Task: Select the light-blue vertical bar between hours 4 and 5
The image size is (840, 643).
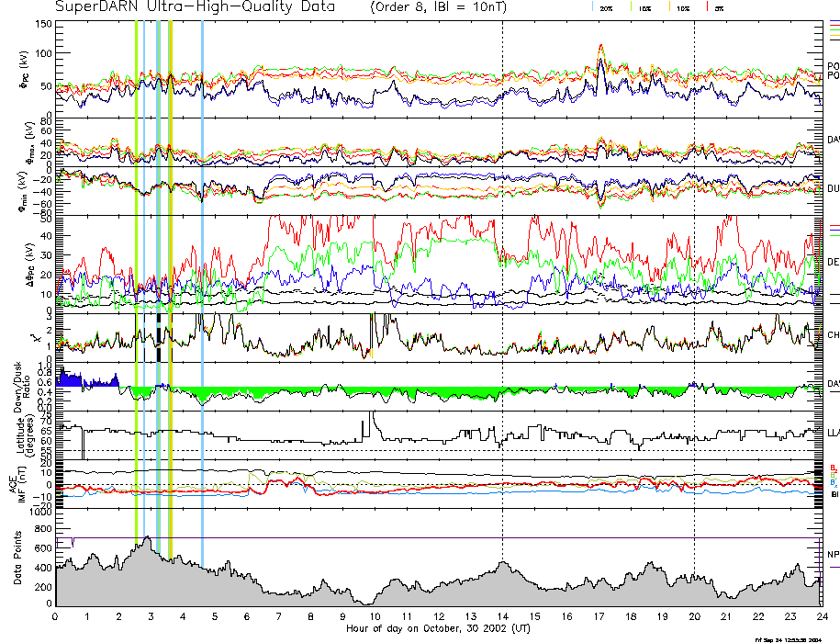Action: [202, 295]
